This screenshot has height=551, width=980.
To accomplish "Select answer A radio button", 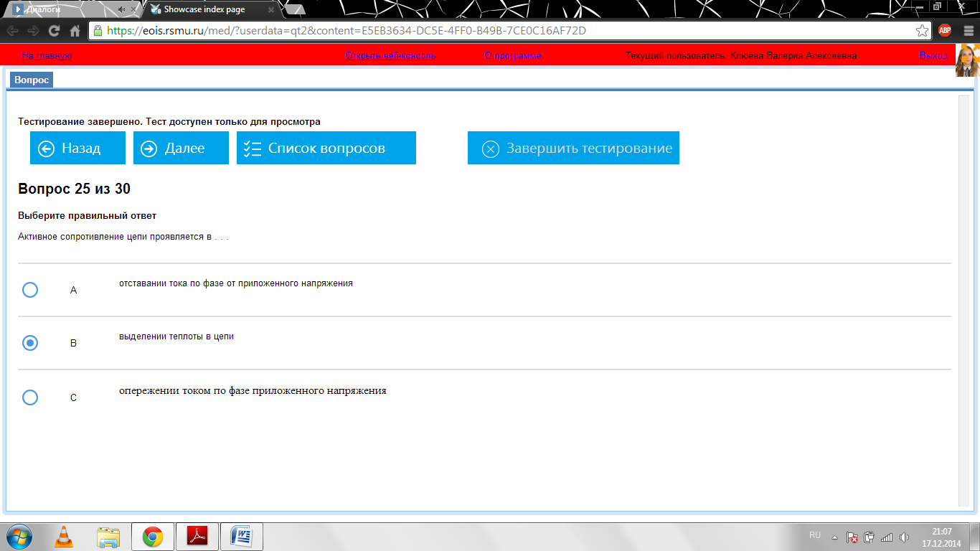I will 30,290.
